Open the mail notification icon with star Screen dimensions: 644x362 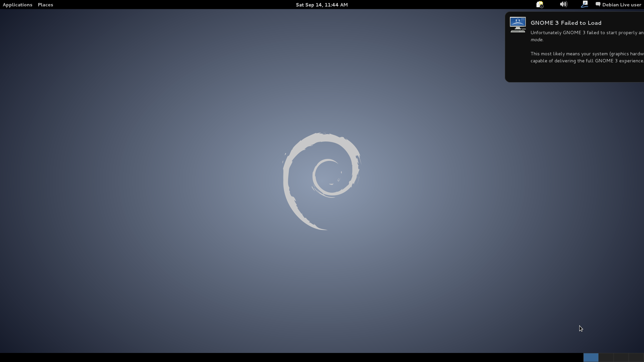coord(540,4)
